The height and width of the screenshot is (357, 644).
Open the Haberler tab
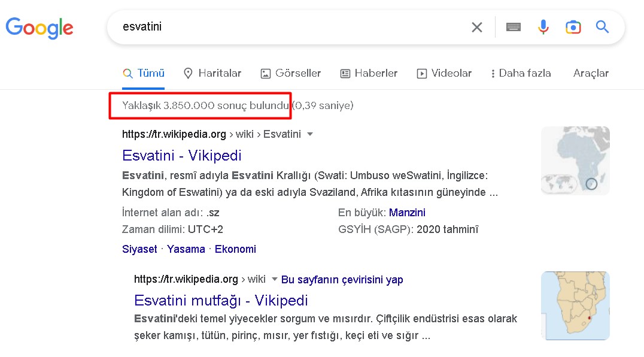coord(369,73)
